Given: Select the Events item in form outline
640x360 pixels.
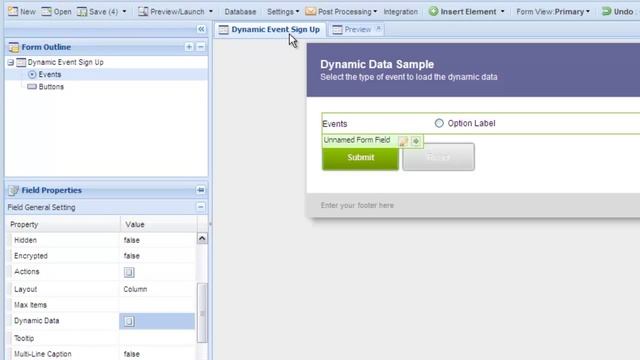Looking at the screenshot, I should (50, 75).
